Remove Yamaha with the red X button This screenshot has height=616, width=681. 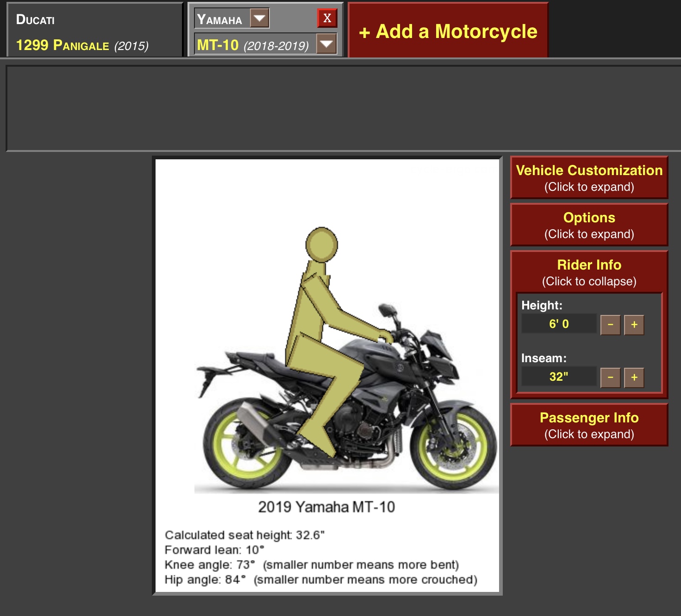pyautogui.click(x=327, y=18)
